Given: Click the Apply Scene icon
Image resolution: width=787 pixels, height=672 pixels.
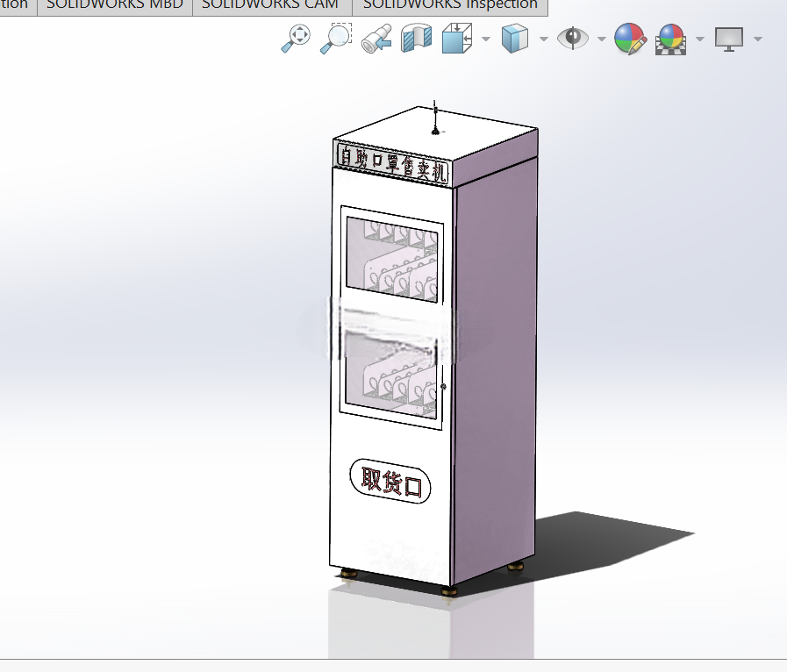Looking at the screenshot, I should (670, 39).
